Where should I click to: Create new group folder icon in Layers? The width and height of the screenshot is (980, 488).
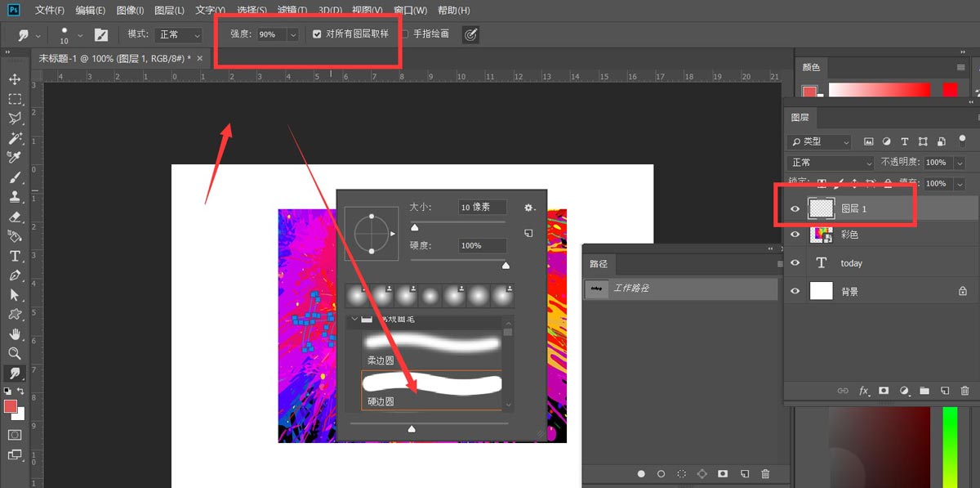924,392
